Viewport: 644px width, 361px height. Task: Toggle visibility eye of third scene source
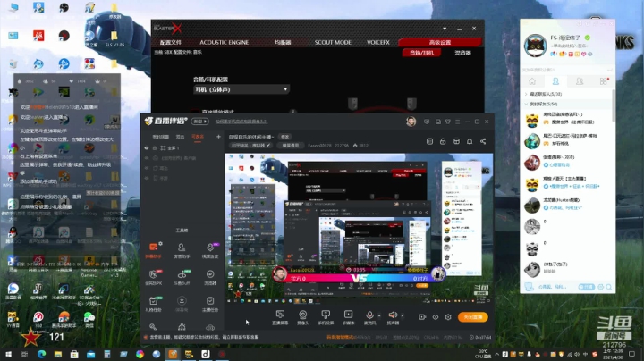pos(146,168)
